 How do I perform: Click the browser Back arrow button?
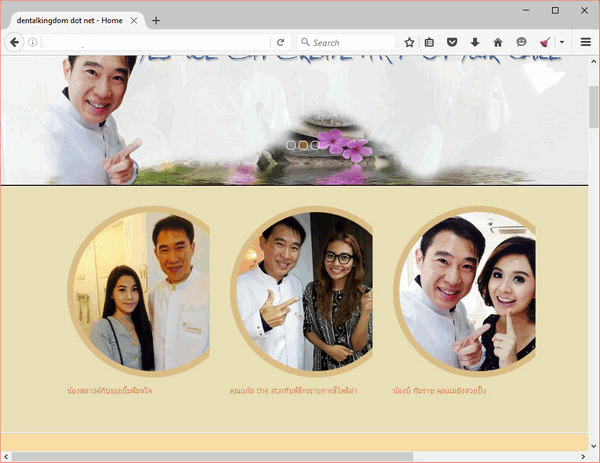(15, 43)
